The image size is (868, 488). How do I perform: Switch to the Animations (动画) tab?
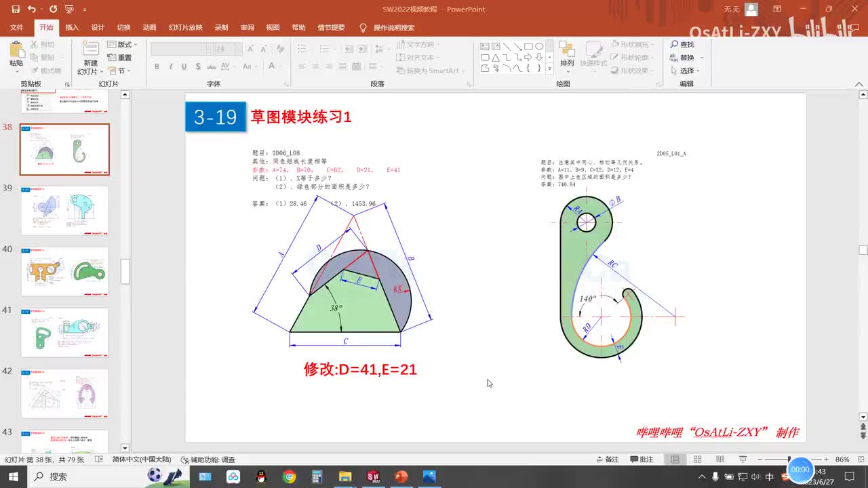coord(150,28)
